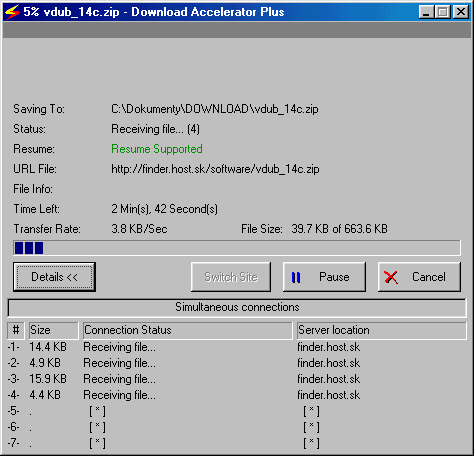The width and height of the screenshot is (474, 456).
Task: Click the lightning bolt app icon in title bar
Action: [x=13, y=12]
